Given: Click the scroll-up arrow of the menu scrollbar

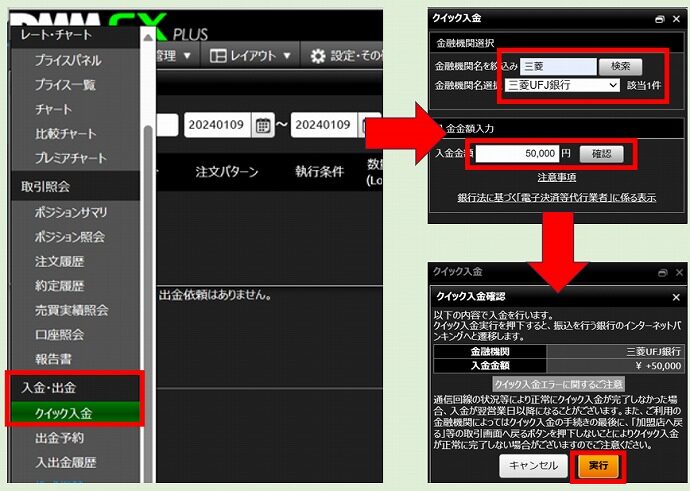Looking at the screenshot, I should [x=149, y=33].
